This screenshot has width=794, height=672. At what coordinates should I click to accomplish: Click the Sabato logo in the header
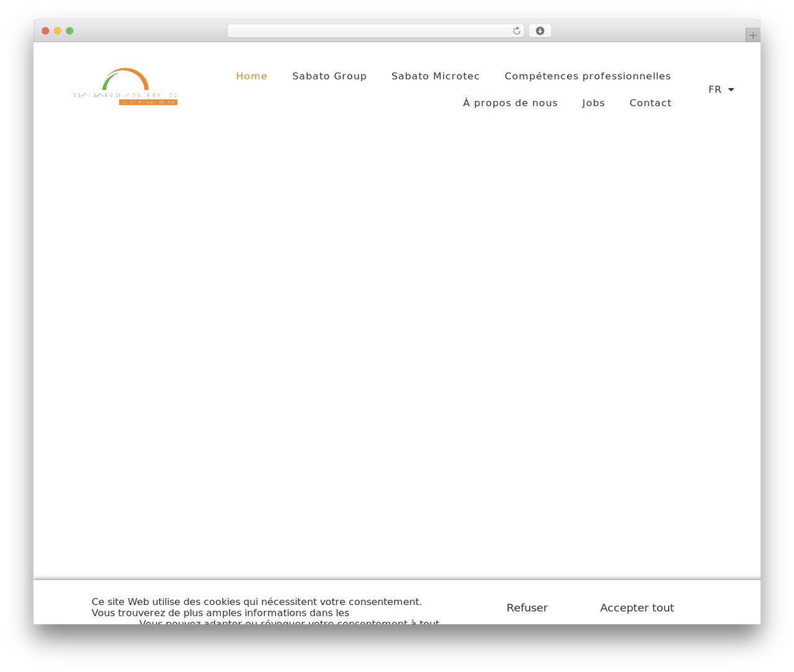click(125, 87)
